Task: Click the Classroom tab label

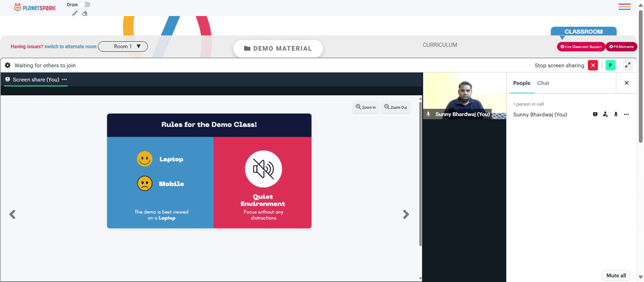Action: pos(583,31)
